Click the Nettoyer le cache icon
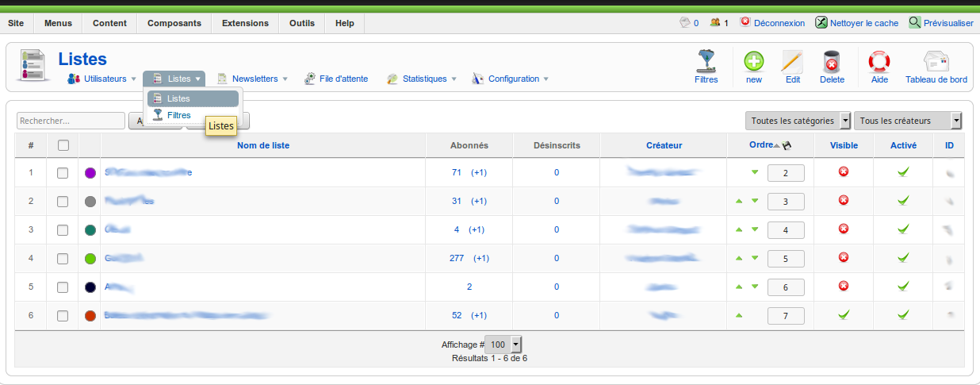This screenshot has height=385, width=980. coord(822,23)
